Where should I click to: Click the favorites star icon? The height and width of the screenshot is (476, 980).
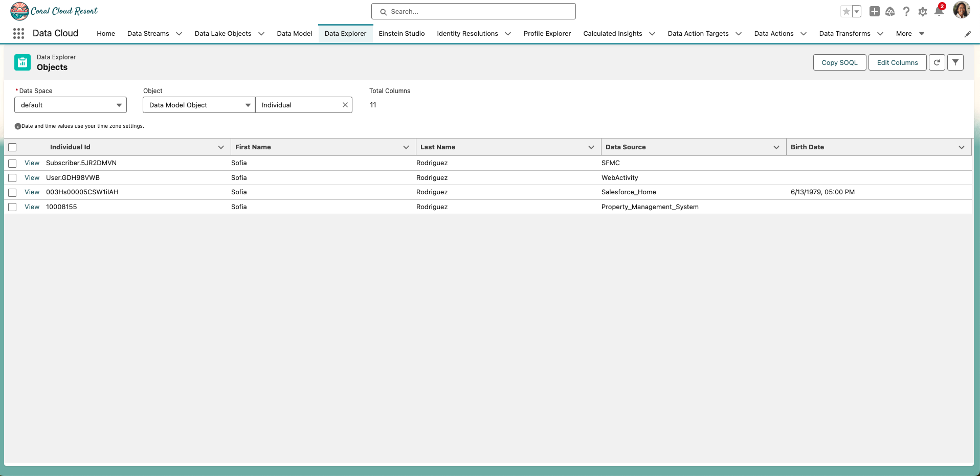pos(846,11)
